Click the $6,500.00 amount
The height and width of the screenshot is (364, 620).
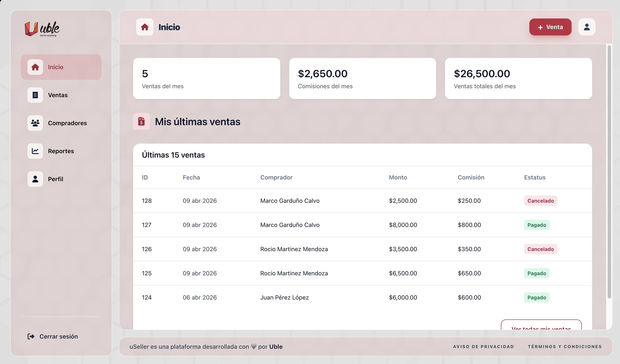(x=403, y=273)
